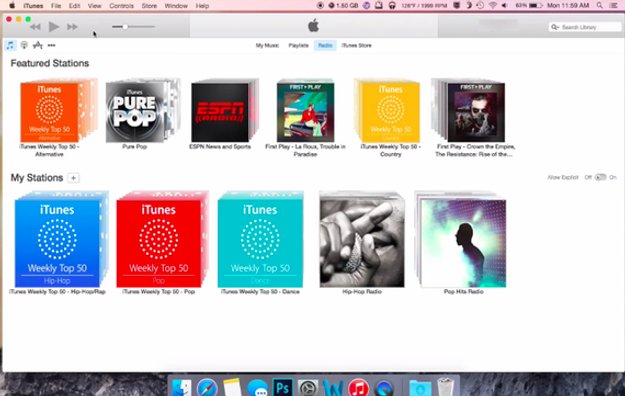Open System Preferences from the Dock
Viewport: 625px width, 396px height.
pyautogui.click(x=308, y=387)
